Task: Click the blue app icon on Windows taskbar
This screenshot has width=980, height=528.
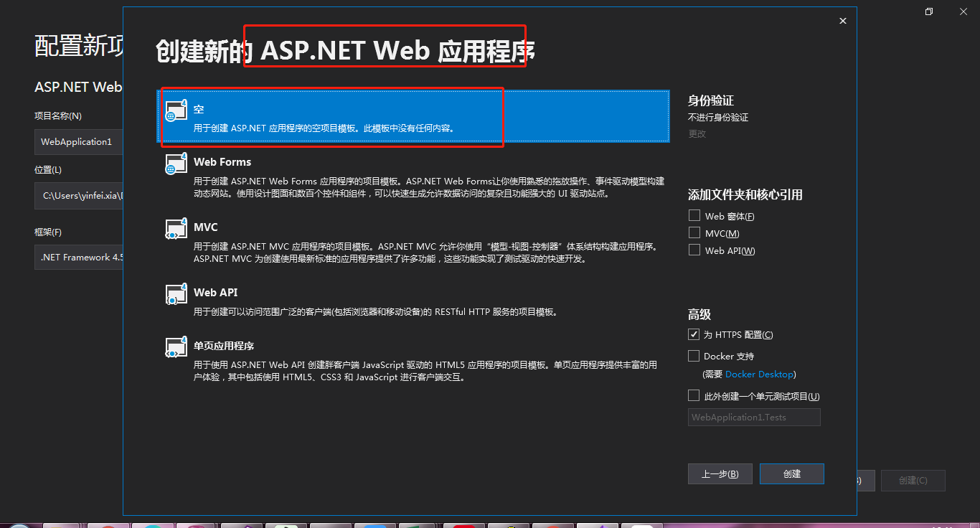Action: (375, 524)
